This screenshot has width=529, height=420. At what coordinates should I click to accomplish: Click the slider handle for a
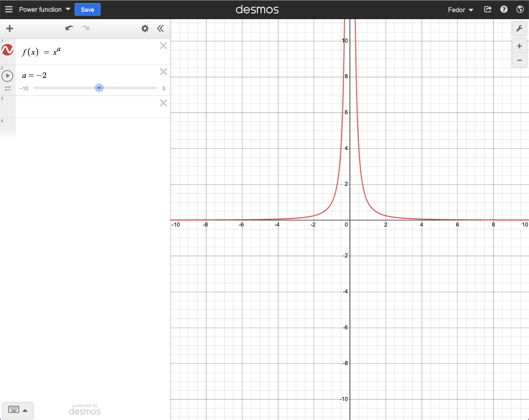99,88
